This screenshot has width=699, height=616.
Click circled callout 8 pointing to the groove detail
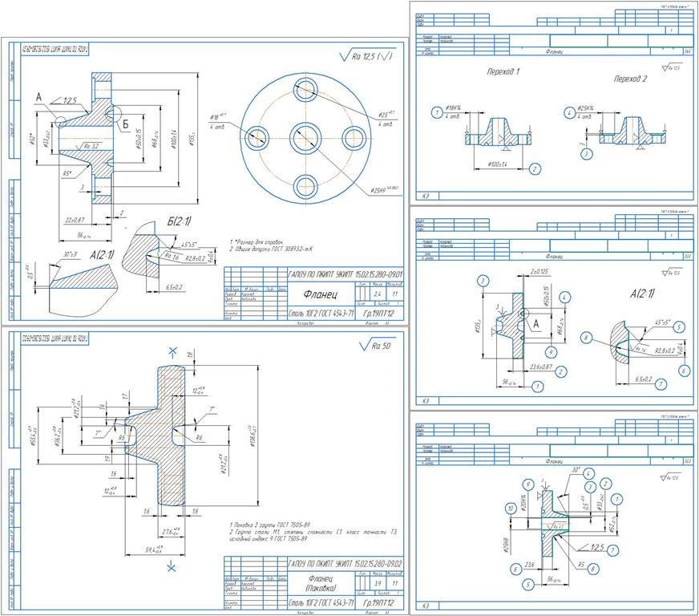pyautogui.click(x=587, y=337)
